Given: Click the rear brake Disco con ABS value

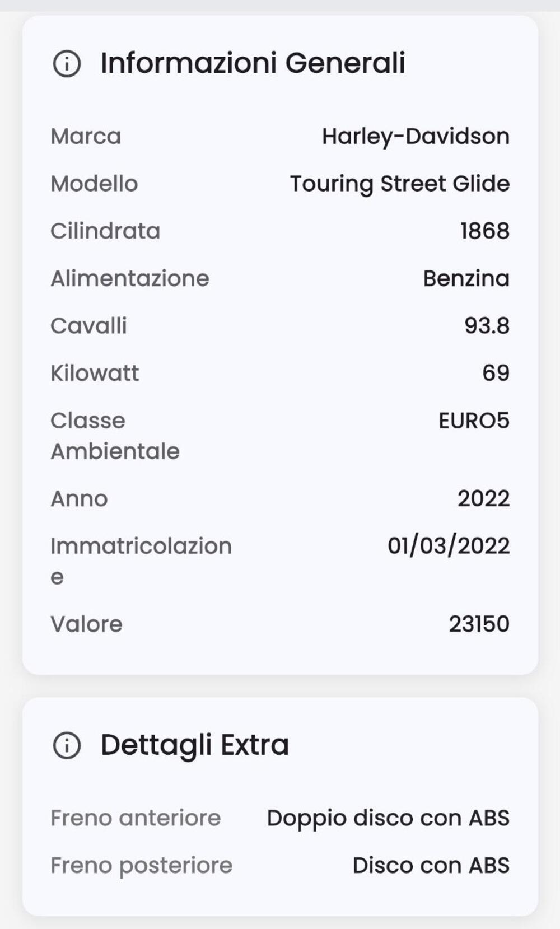Looking at the screenshot, I should tap(431, 866).
